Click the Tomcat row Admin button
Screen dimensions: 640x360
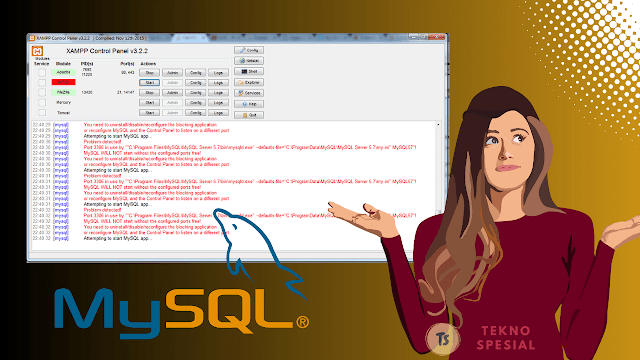[x=172, y=113]
